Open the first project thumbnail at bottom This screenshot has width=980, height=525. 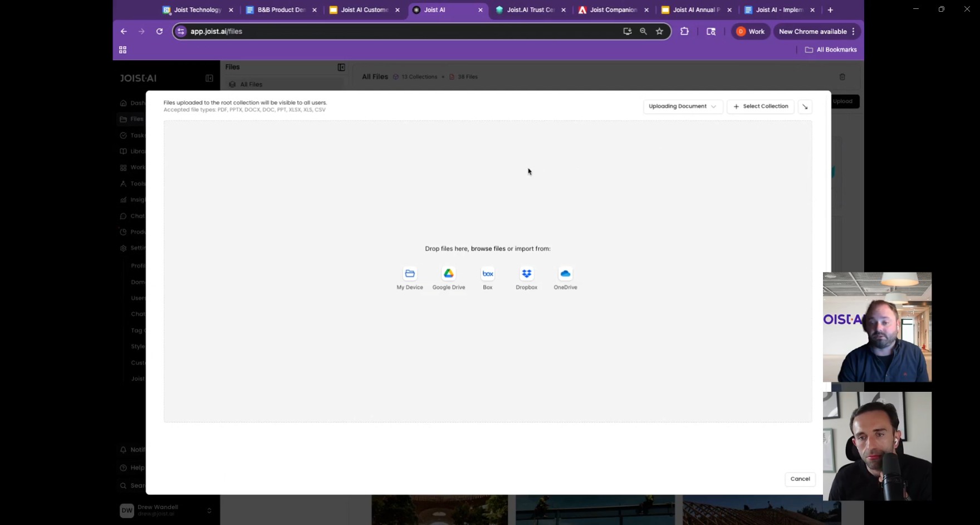(439, 510)
